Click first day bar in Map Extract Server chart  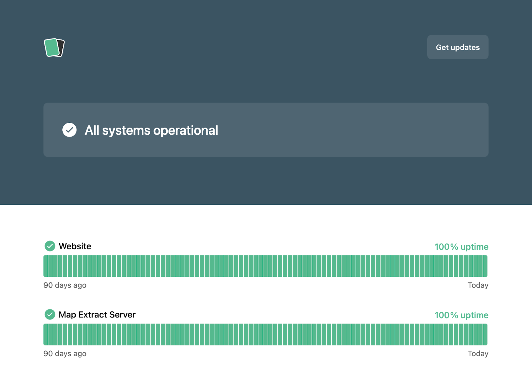pyautogui.click(x=46, y=334)
